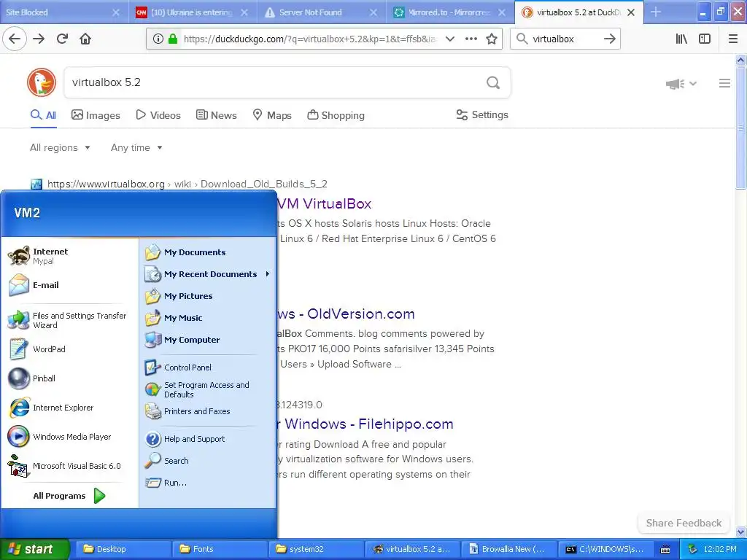Image resolution: width=747 pixels, height=560 pixels.
Task: Open My Music folder
Action: [x=208, y=318]
